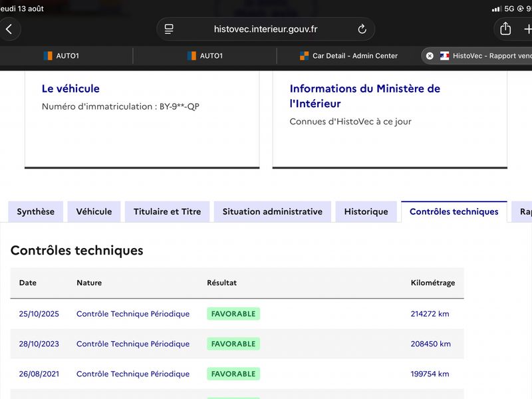Screen dimensions: 532x399
Task: Click the Nature column header
Action: pos(89,283)
